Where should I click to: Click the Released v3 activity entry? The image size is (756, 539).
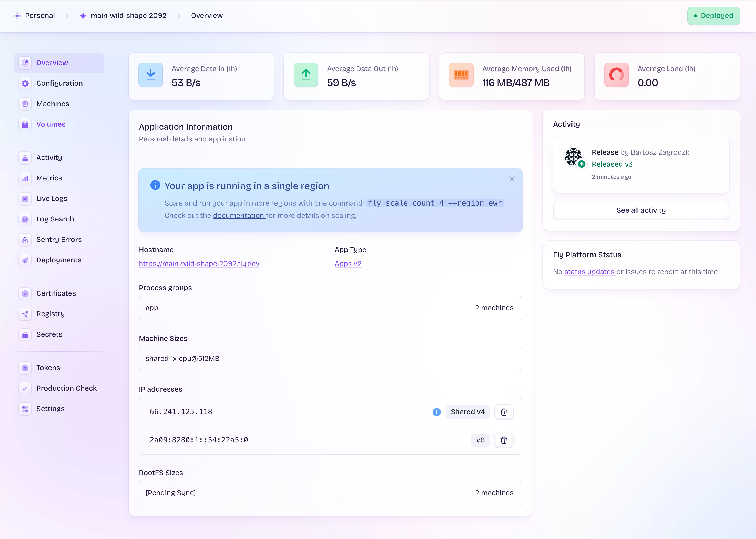point(612,164)
